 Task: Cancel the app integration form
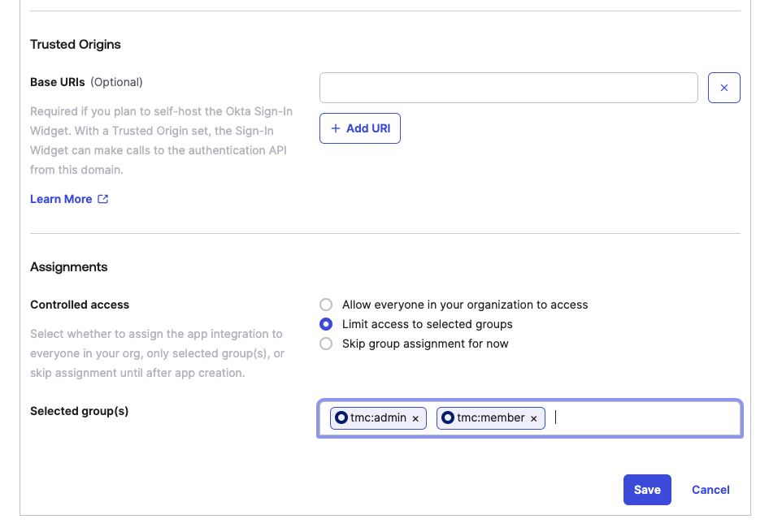pyautogui.click(x=710, y=490)
